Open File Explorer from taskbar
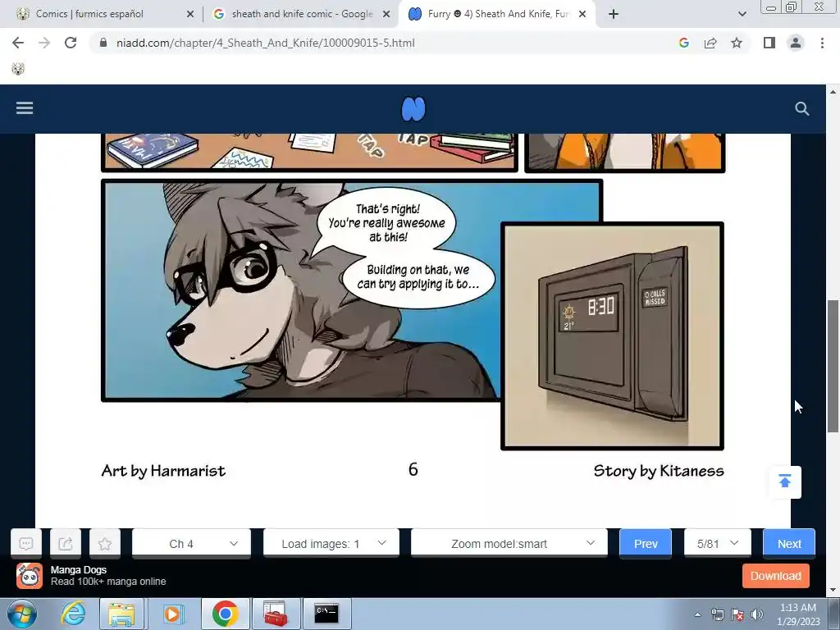 (121, 614)
